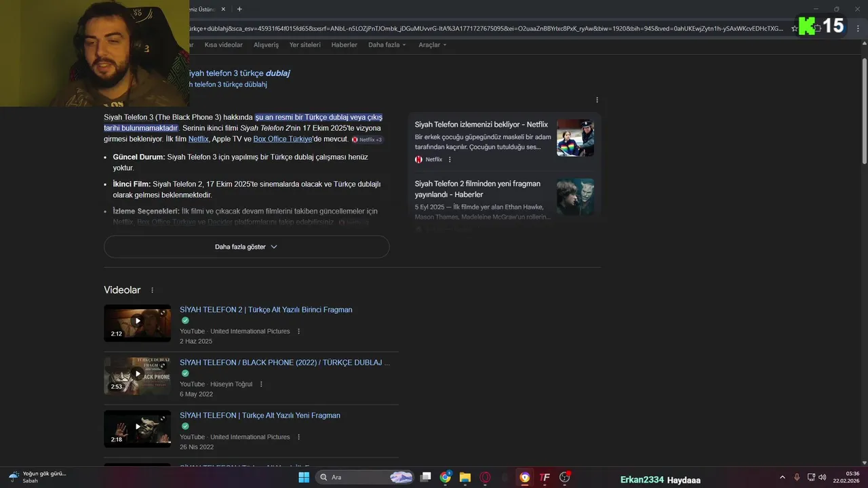The image size is (868, 488).
Task: Click the 'Güncel Durum:' bullet text
Action: pyautogui.click(x=139, y=157)
